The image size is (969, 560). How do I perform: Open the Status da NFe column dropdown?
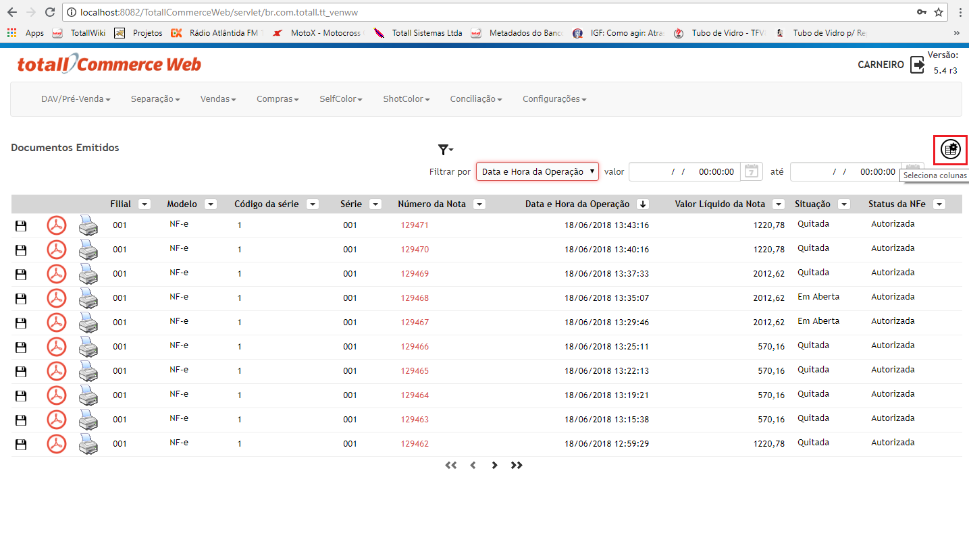[939, 204]
